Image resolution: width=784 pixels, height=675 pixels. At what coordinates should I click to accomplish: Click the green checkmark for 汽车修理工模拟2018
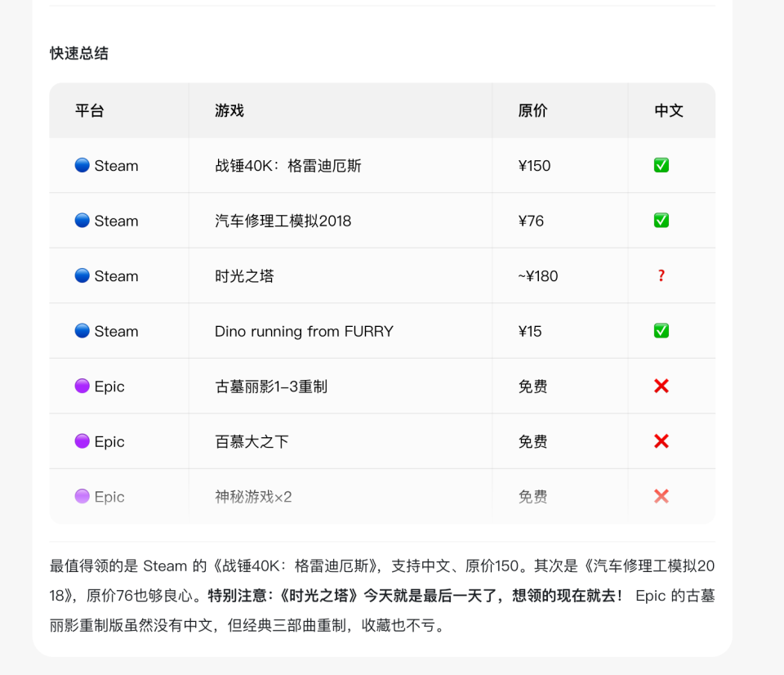point(661,220)
